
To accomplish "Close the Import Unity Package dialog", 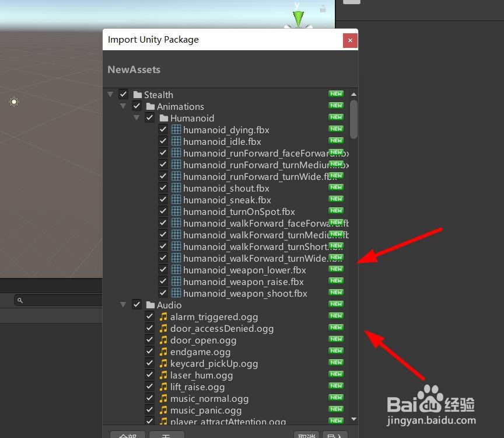I will (350, 40).
